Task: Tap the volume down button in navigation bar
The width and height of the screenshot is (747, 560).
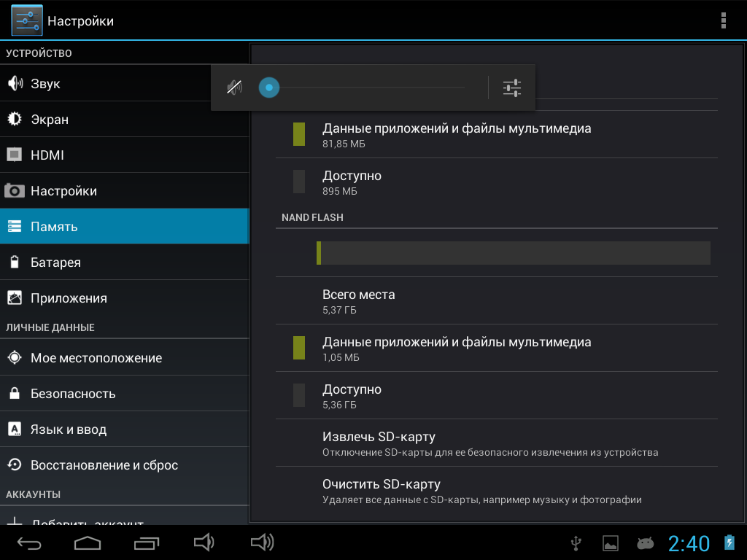Action: point(204,542)
